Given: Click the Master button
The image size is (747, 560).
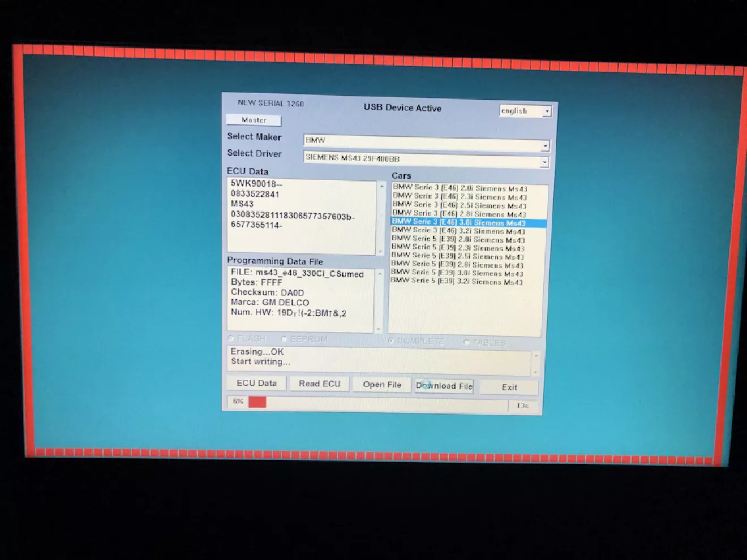Looking at the screenshot, I should click(x=254, y=120).
